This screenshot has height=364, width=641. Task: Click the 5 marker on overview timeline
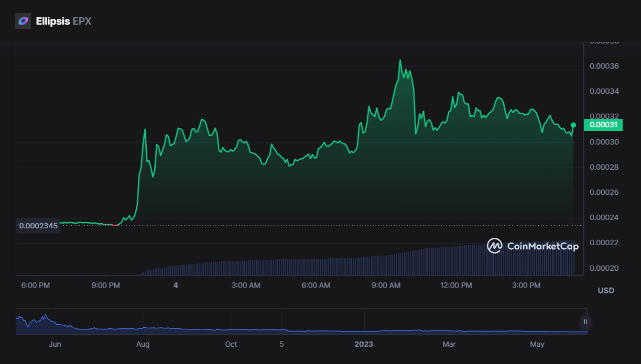[281, 344]
